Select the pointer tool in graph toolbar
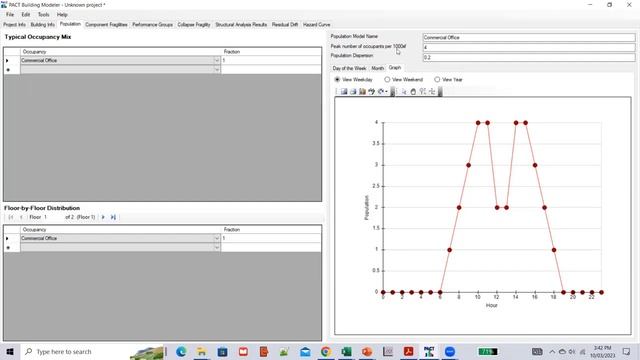 [403, 91]
